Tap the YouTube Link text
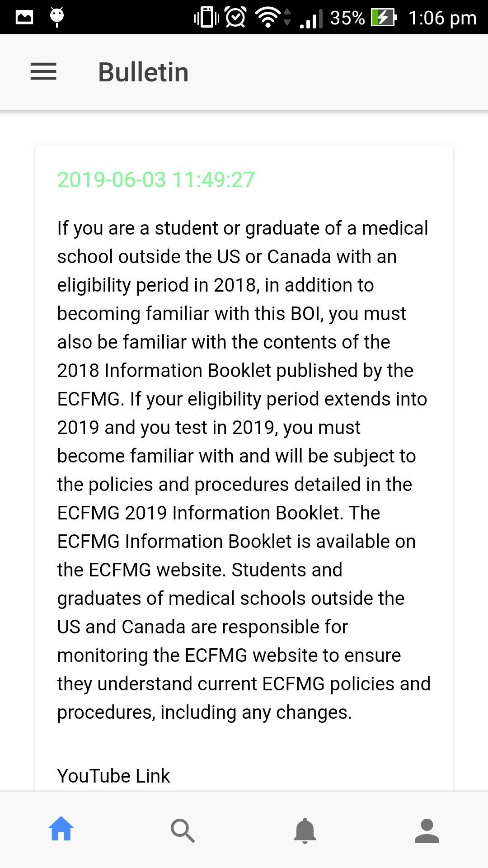The height and width of the screenshot is (868, 488). [x=113, y=776]
